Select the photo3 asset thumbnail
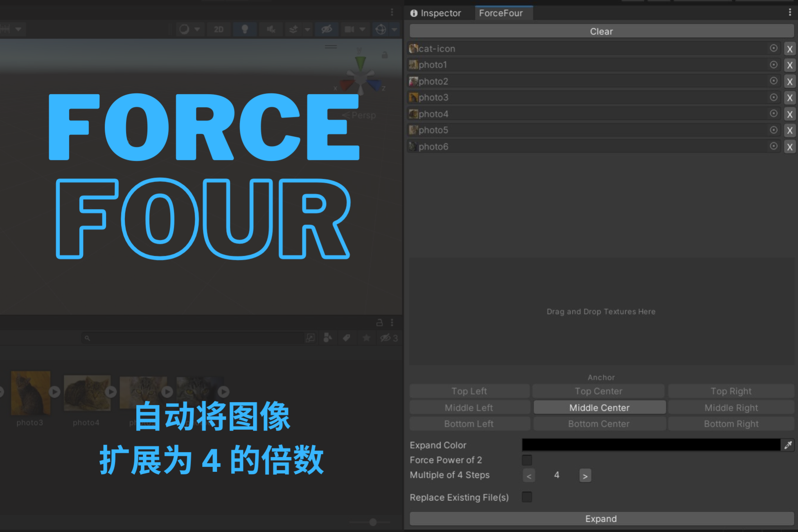This screenshot has width=798, height=532. coord(30,393)
